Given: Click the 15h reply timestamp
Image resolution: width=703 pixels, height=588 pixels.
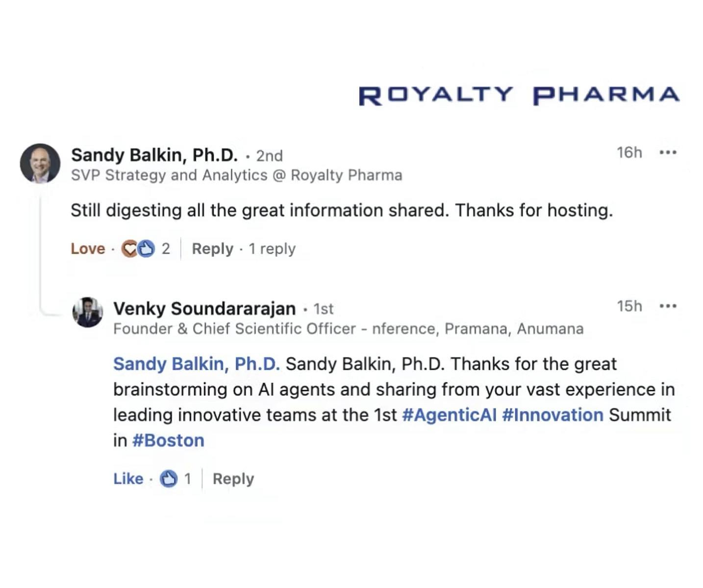Looking at the screenshot, I should point(629,306).
